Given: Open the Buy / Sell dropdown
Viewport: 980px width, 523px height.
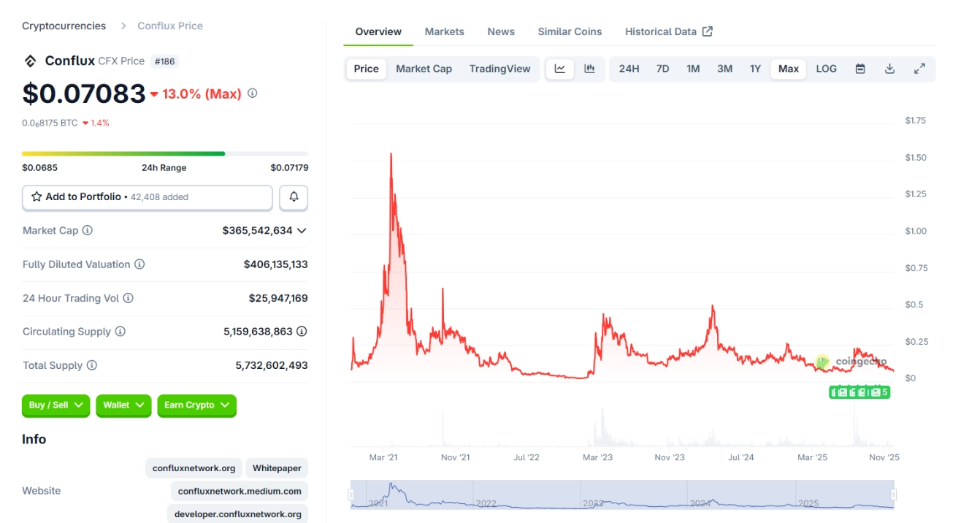Looking at the screenshot, I should tap(55, 405).
